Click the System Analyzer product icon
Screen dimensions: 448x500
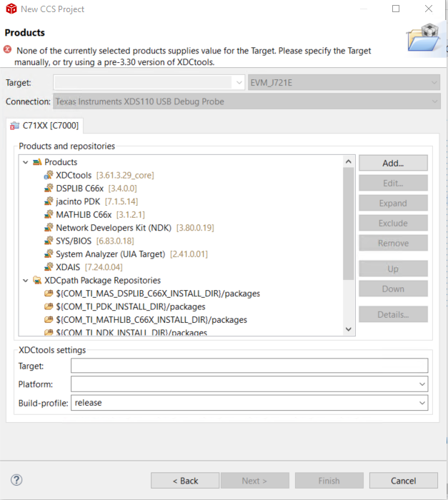pos(49,254)
